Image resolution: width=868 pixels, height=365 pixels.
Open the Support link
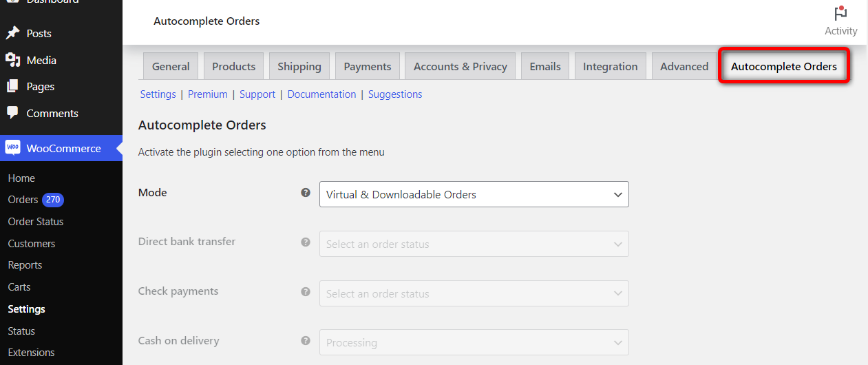click(x=257, y=94)
